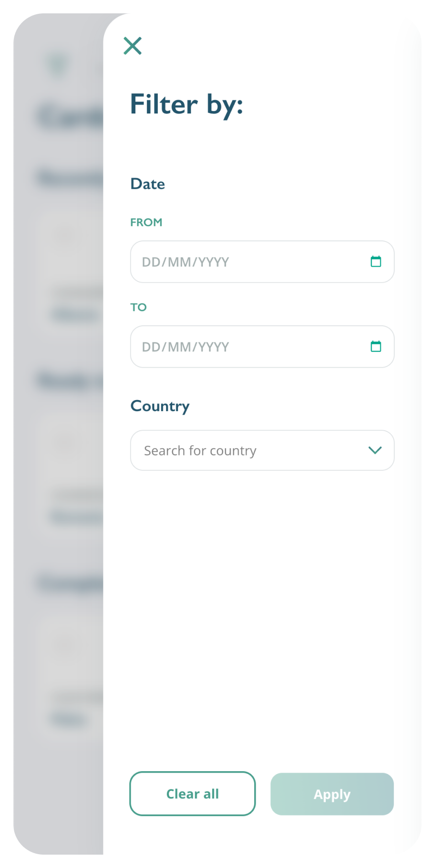
Task: Click the Filter by: heading
Action: click(186, 104)
